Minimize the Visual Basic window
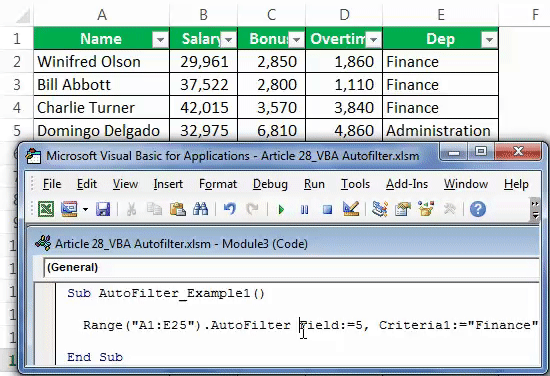 [x=454, y=152]
